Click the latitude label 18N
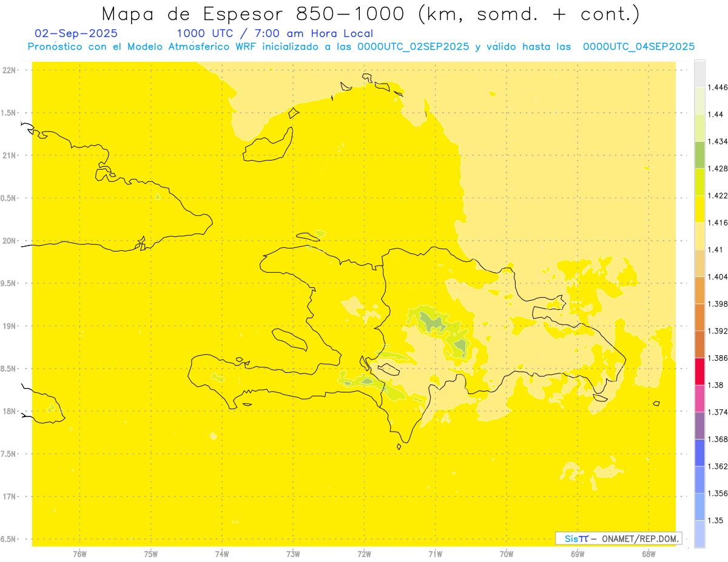 click(x=9, y=411)
